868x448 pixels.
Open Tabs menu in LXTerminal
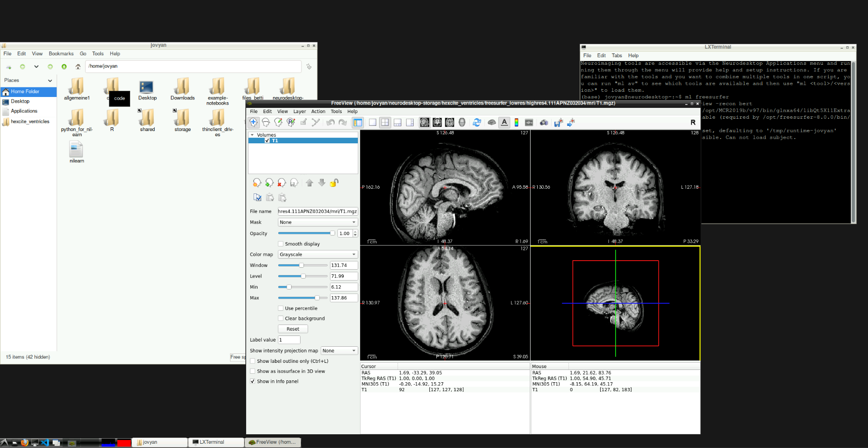coord(617,56)
